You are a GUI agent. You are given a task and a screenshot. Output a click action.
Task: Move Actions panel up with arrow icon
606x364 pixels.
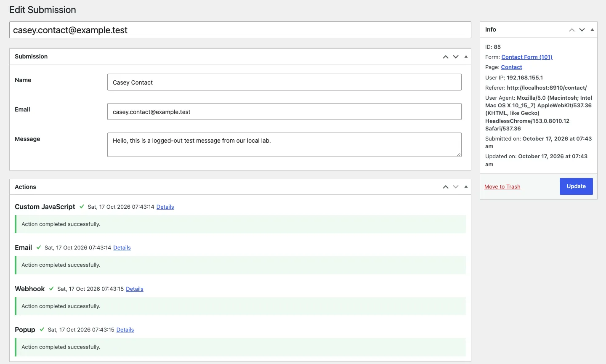pyautogui.click(x=446, y=187)
